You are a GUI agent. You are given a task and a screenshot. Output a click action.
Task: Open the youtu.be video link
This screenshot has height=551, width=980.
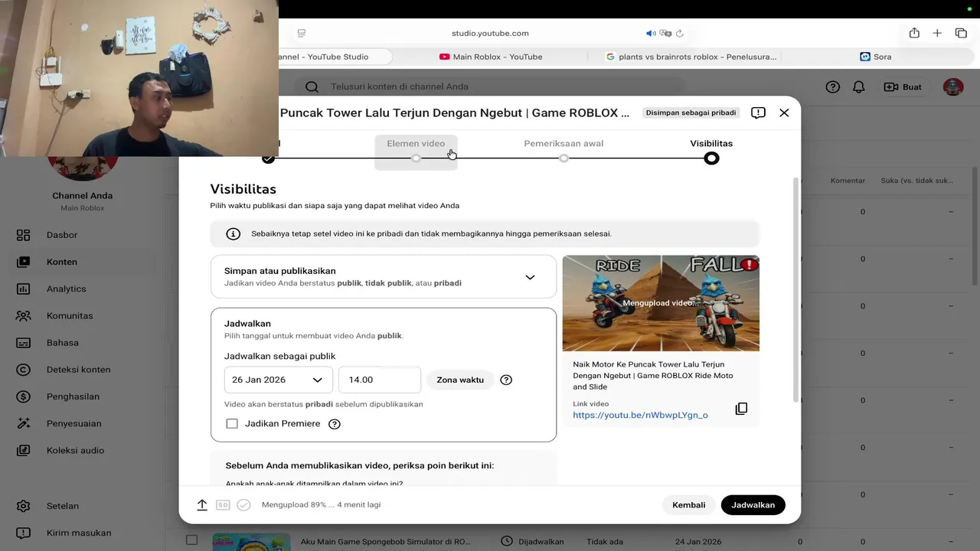pos(640,416)
